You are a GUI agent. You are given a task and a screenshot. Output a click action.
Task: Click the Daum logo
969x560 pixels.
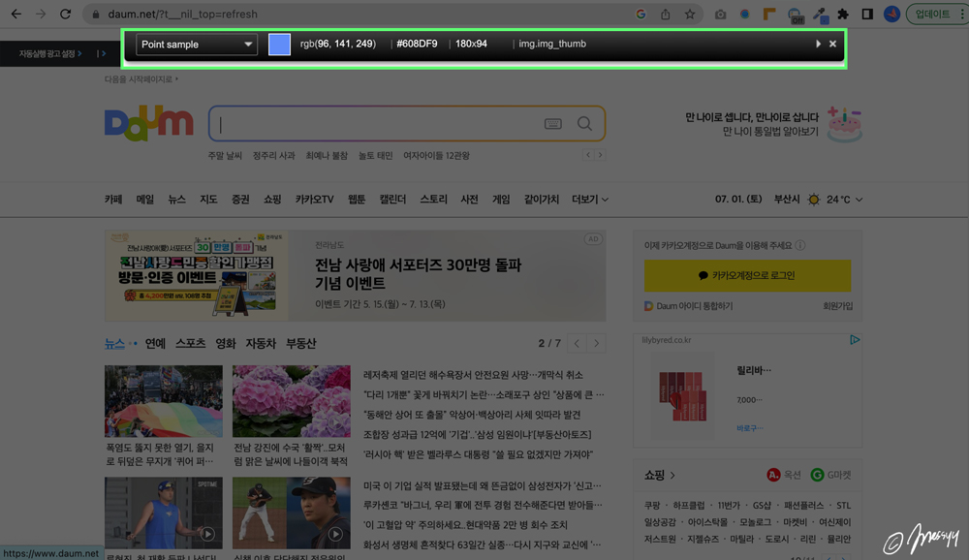tap(149, 123)
